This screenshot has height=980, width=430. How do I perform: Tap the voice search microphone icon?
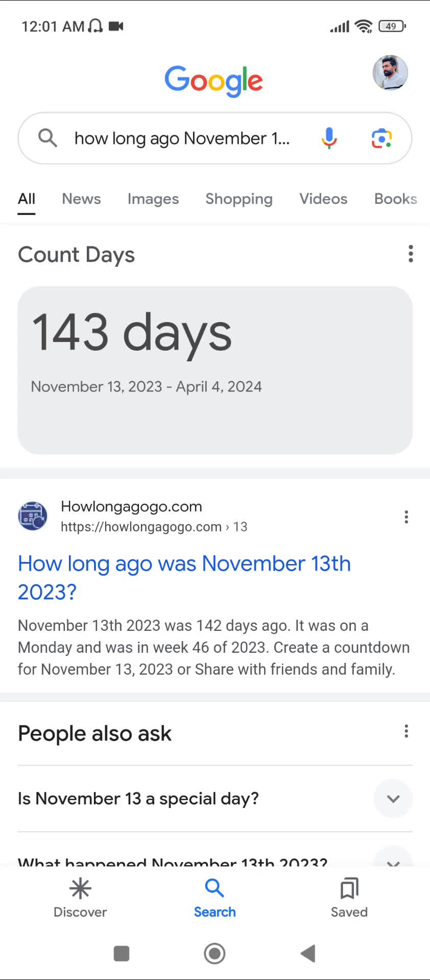(x=329, y=138)
